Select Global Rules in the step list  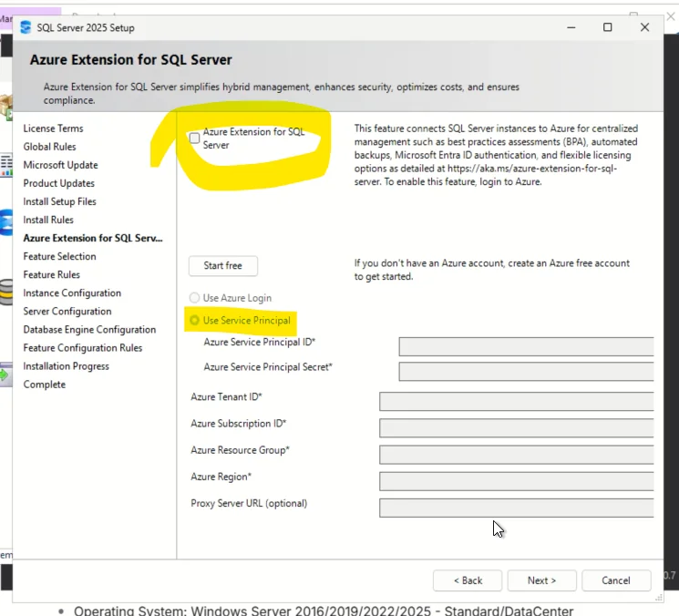pos(50,147)
